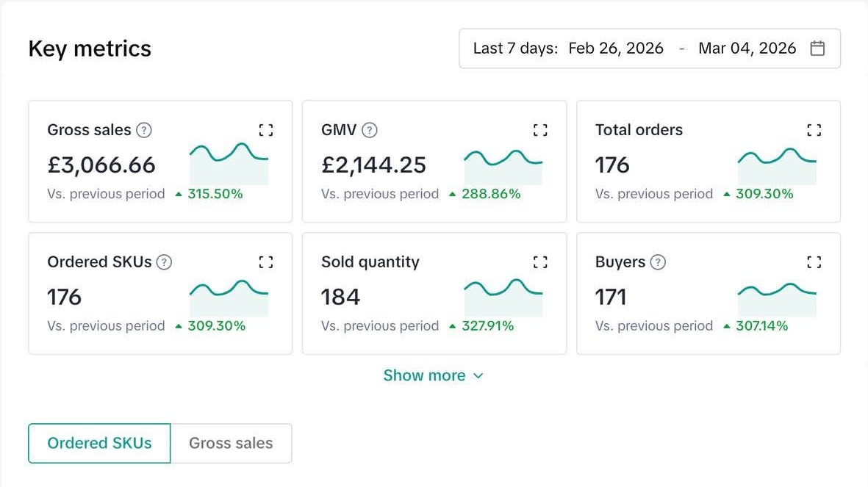
Task: Click the Buyers help question icon
Action: (659, 262)
